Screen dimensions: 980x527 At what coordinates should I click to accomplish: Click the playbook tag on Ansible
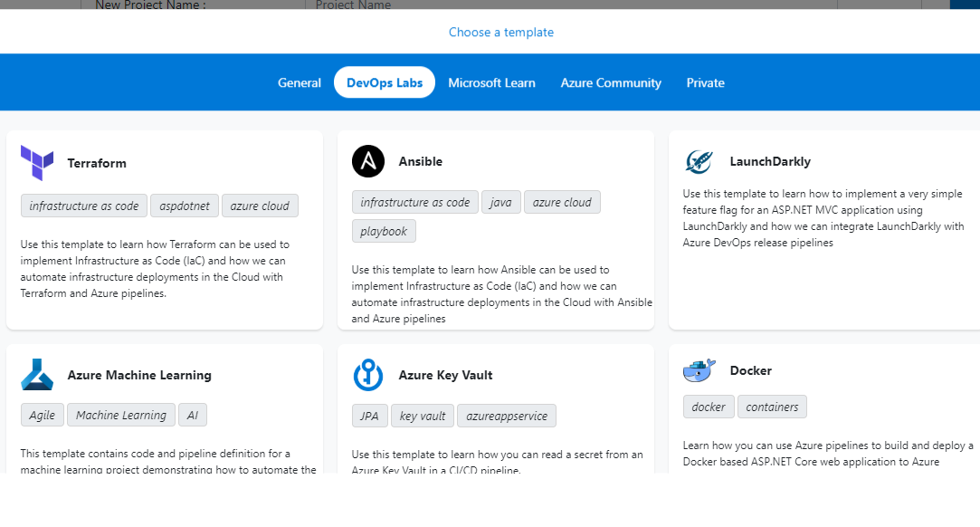384,231
